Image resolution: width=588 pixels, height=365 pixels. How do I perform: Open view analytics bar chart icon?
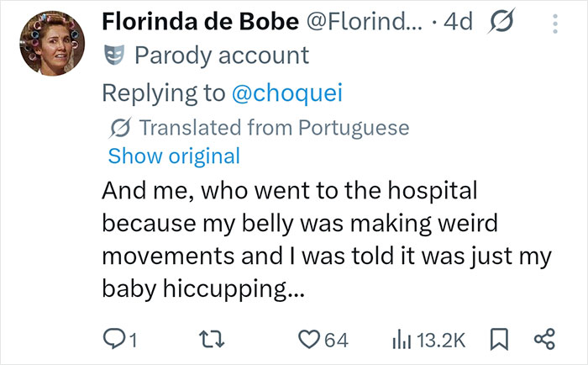(x=401, y=339)
